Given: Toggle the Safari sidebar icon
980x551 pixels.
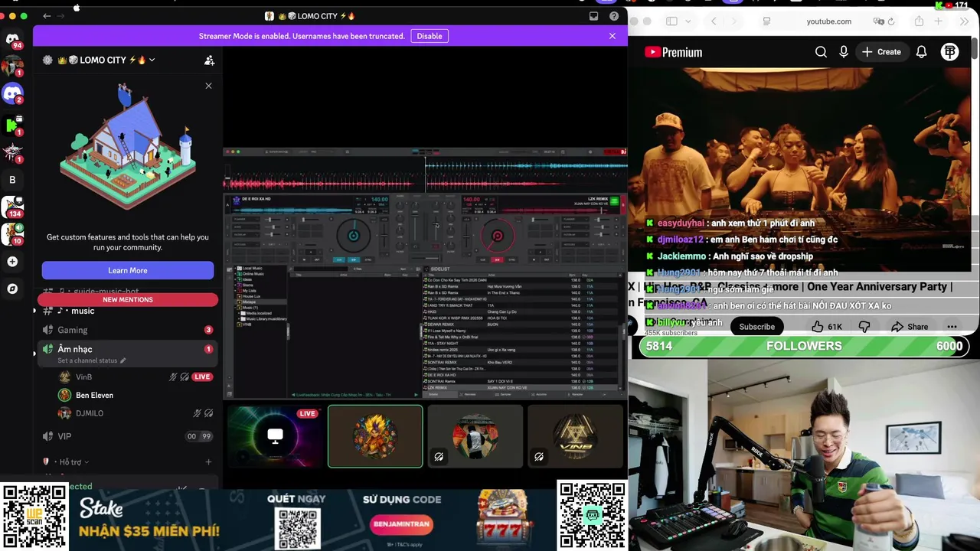Looking at the screenshot, I should click(x=671, y=21).
